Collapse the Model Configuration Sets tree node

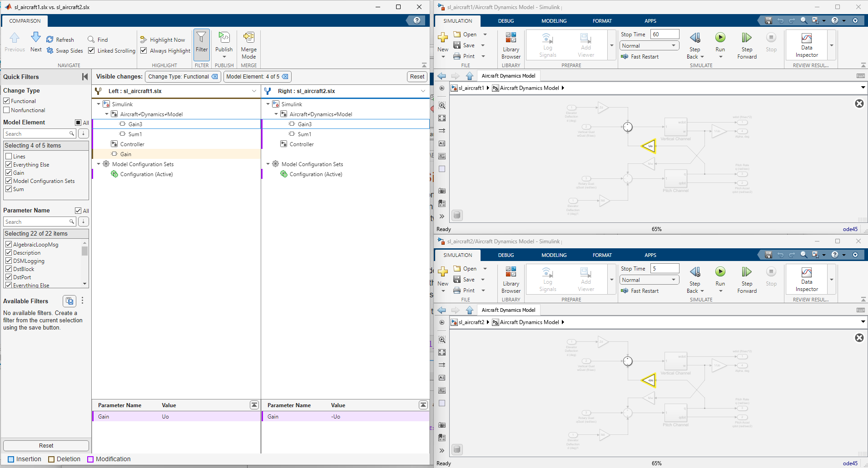pos(99,164)
